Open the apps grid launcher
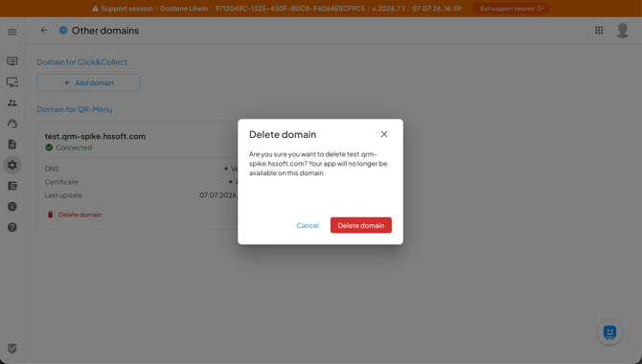Screen dimensions: 642x364 click(599, 31)
